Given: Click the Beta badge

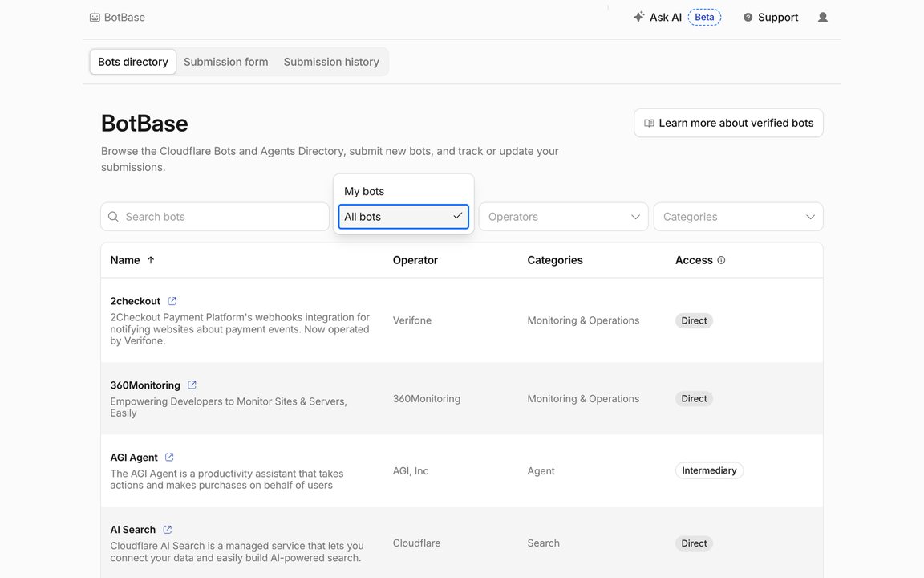Looking at the screenshot, I should 704,17.
